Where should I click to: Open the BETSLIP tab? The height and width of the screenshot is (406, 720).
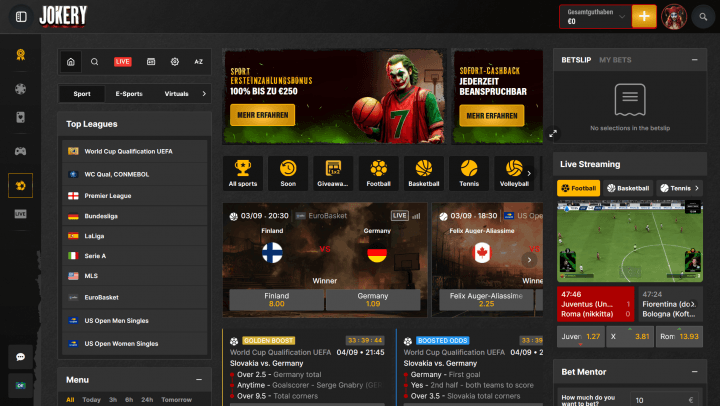tap(576, 60)
